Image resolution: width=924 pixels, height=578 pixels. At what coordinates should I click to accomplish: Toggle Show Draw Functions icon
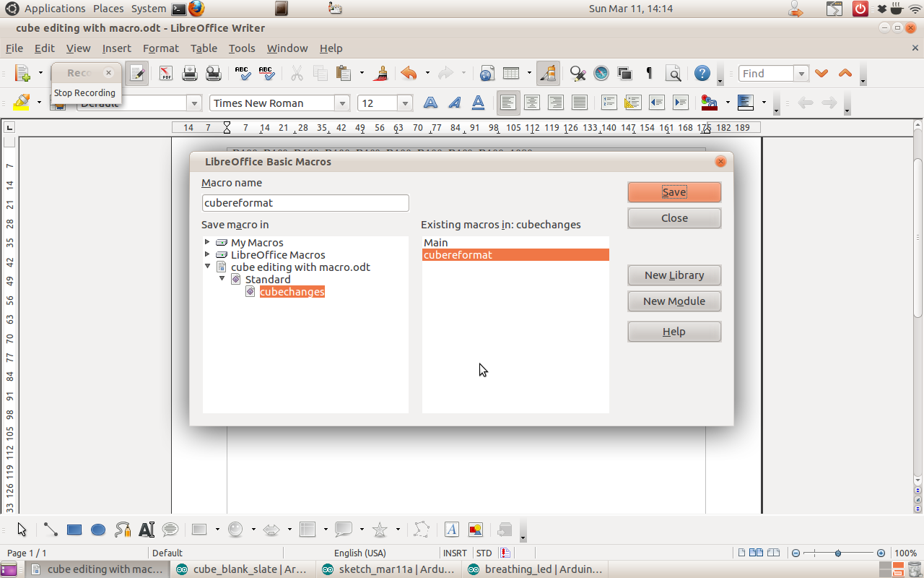pos(548,73)
